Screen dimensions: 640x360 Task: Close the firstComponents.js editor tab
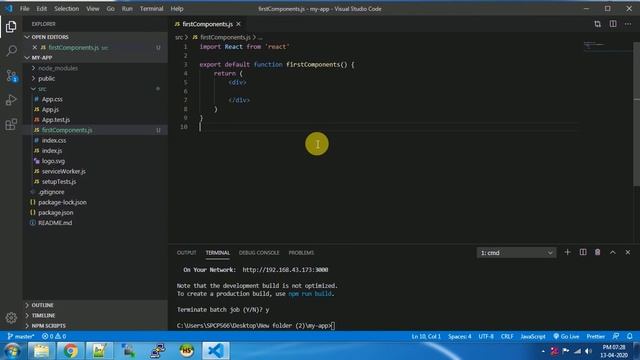pyautogui.click(x=238, y=24)
